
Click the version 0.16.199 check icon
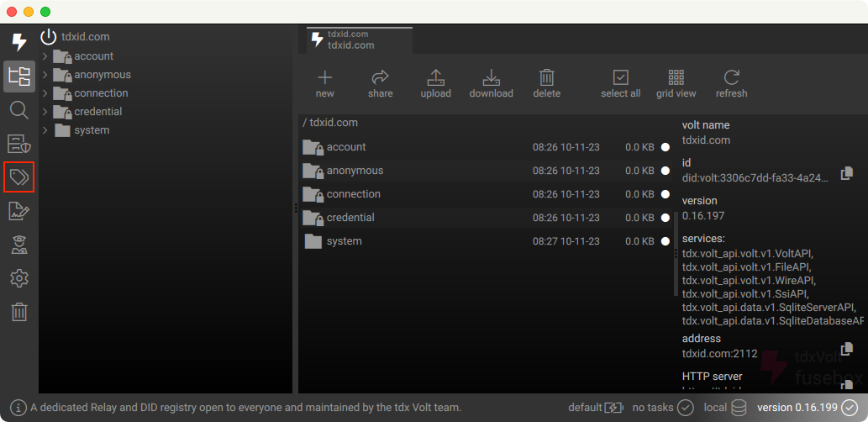850,408
